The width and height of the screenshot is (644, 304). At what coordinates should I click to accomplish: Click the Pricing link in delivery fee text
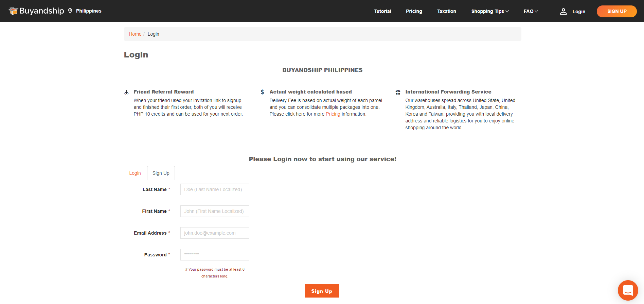pos(333,114)
